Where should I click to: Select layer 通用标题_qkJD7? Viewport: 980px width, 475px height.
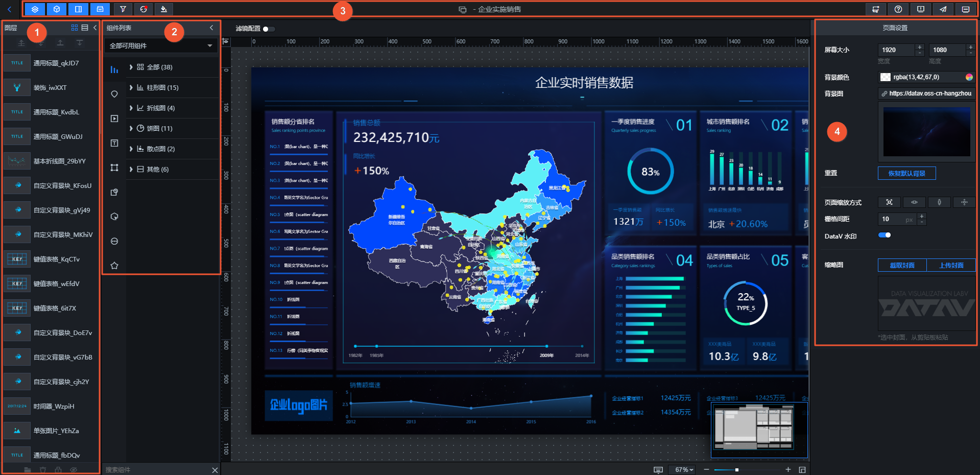tap(50, 63)
